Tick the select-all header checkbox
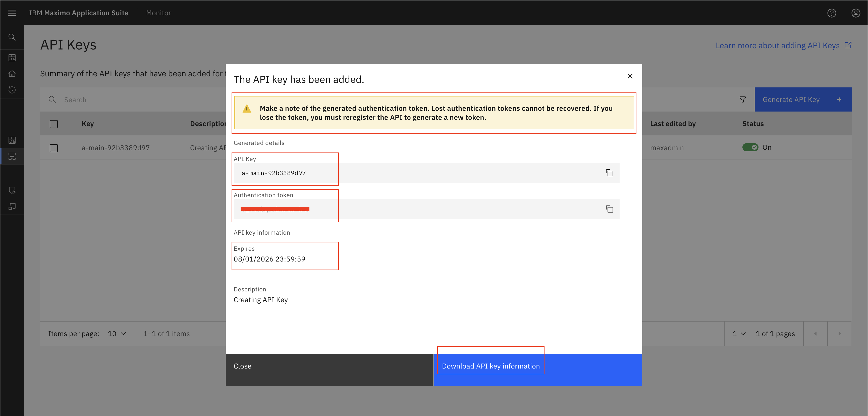The width and height of the screenshot is (868, 416). tap(54, 124)
